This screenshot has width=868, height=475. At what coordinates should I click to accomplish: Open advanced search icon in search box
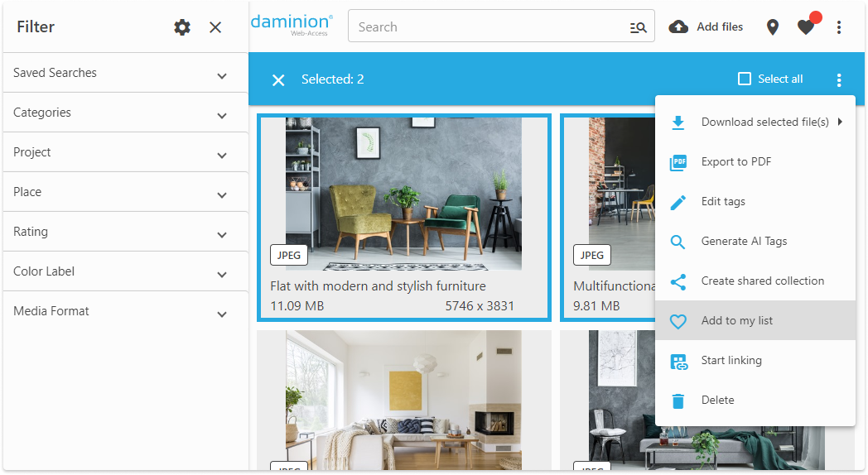coord(639,27)
